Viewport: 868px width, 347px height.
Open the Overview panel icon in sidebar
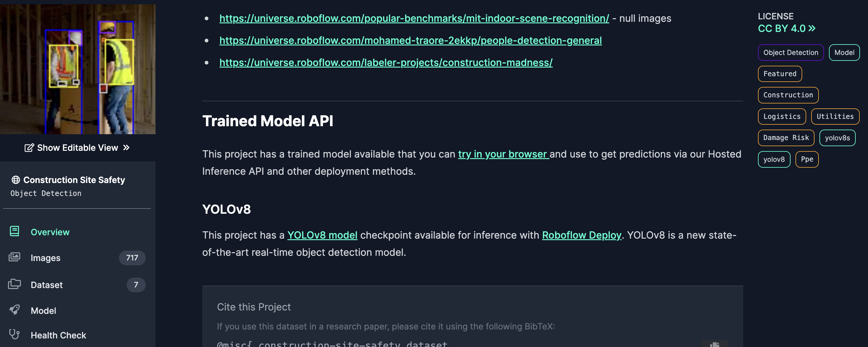14,231
